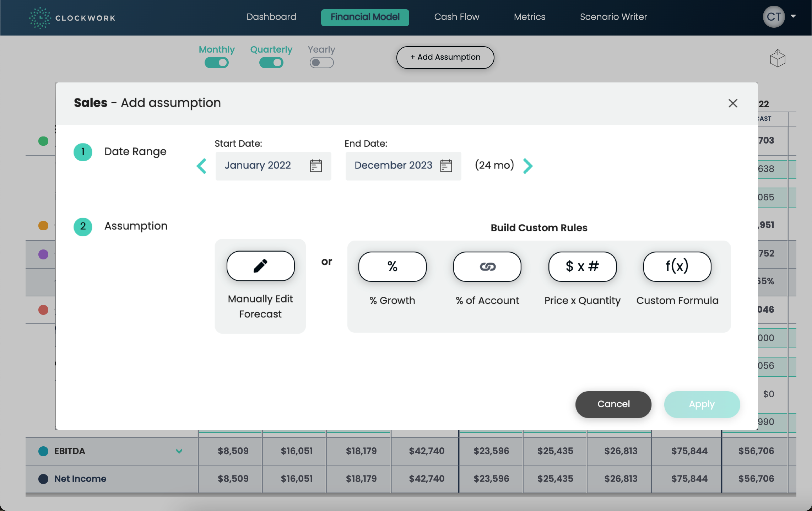
Task: Click the right arrow to advance date range
Action: (x=527, y=166)
